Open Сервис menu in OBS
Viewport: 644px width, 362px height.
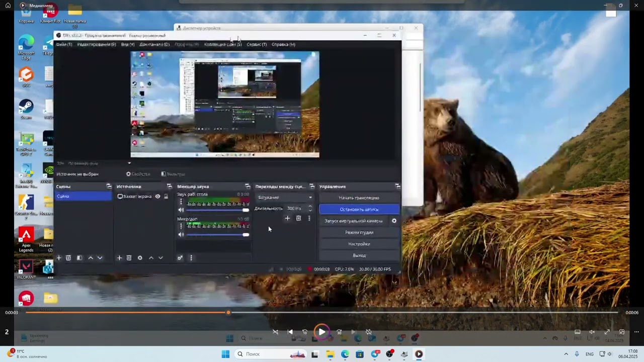coord(257,44)
